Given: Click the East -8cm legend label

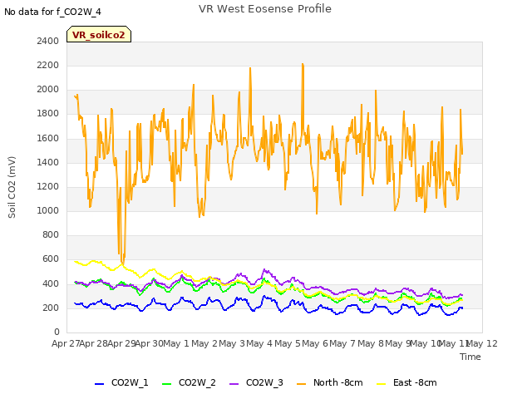Looking at the screenshot, I should [415, 382].
